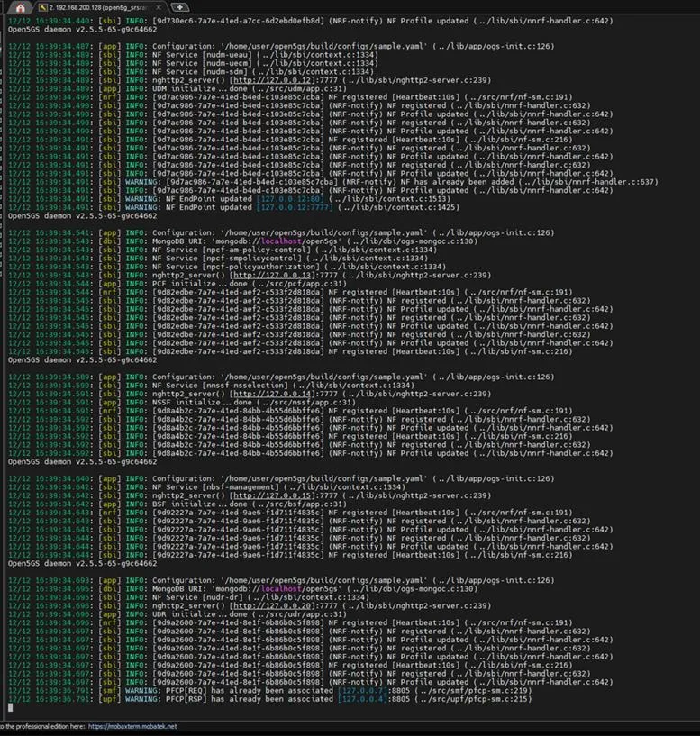Image resolution: width=700 pixels, height=736 pixels.
Task: Select the 192.168.200.128 session tab
Action: [97, 7]
